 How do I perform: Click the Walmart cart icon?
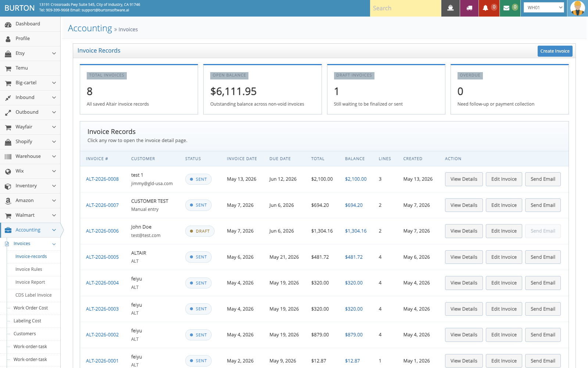pyautogui.click(x=8, y=216)
